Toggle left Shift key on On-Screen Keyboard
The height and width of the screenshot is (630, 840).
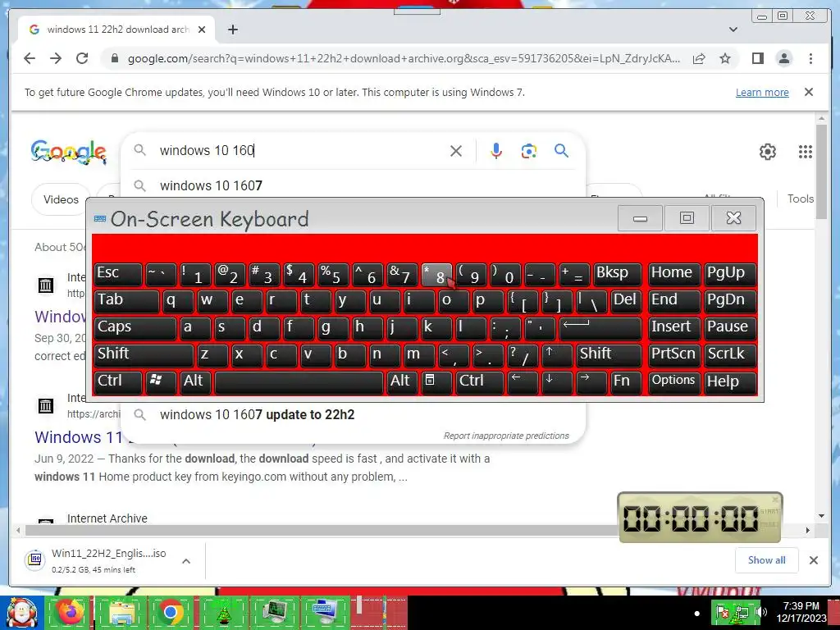[x=144, y=354]
